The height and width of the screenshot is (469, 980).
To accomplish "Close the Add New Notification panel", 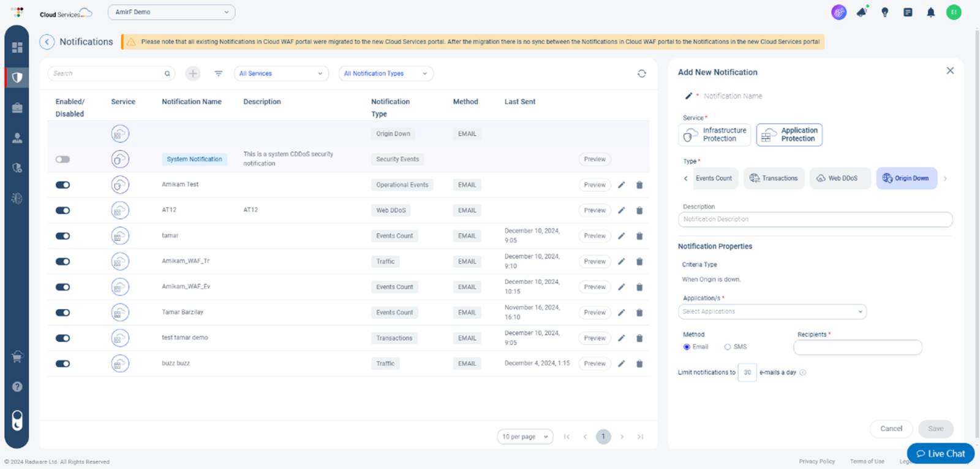I will click(950, 71).
